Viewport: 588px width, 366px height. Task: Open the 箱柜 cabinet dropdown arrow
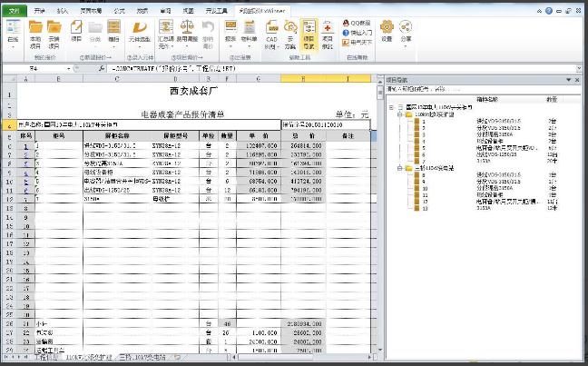pos(113,47)
